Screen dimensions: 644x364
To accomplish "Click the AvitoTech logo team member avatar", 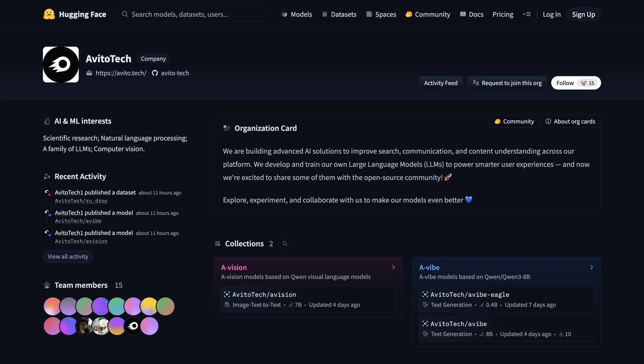I will coord(133,326).
